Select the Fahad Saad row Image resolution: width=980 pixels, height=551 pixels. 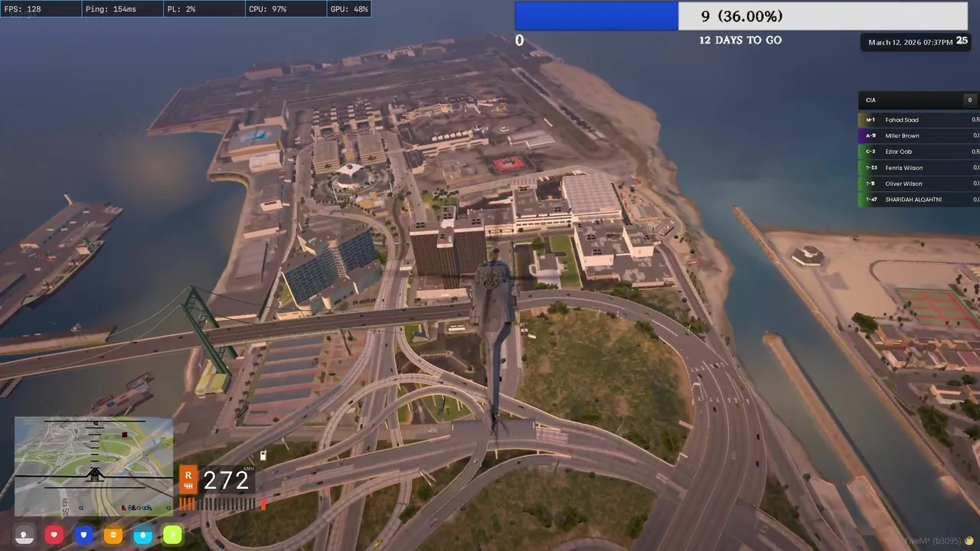pyautogui.click(x=919, y=120)
